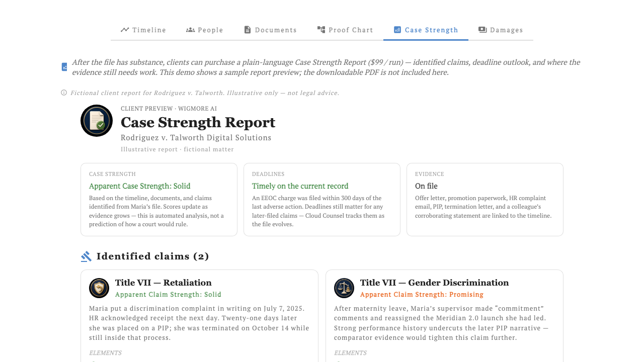
Task: Click the Timeline tab trend-line icon
Action: click(125, 30)
